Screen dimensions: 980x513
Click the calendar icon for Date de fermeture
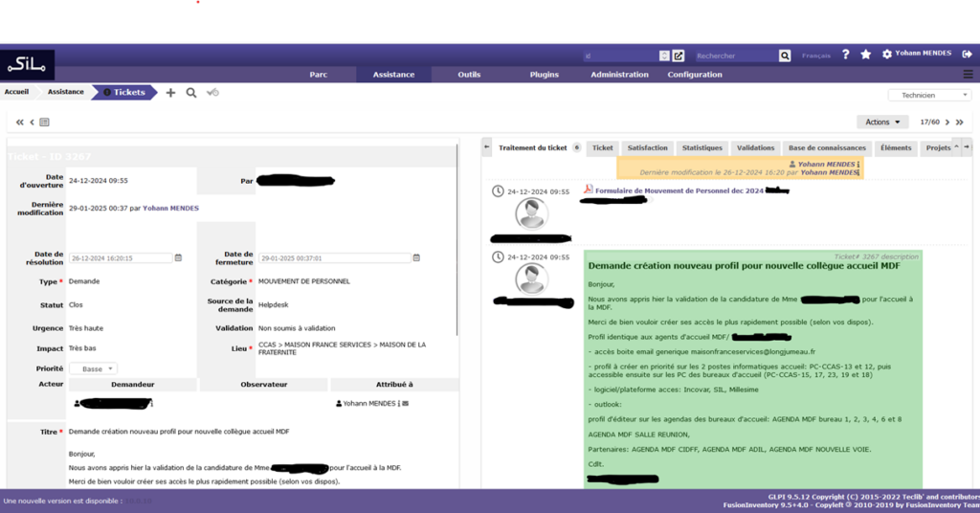point(416,258)
